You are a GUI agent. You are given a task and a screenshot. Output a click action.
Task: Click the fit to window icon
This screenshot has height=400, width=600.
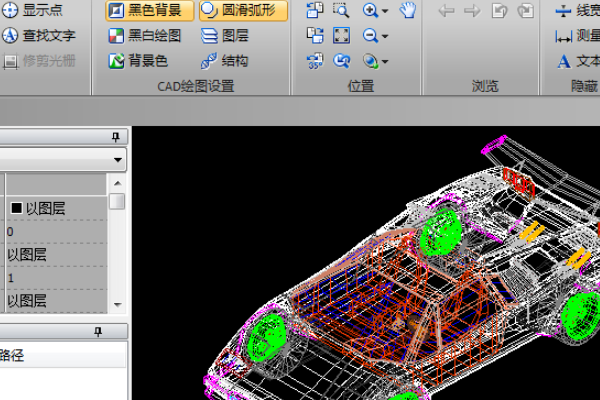[341, 36]
